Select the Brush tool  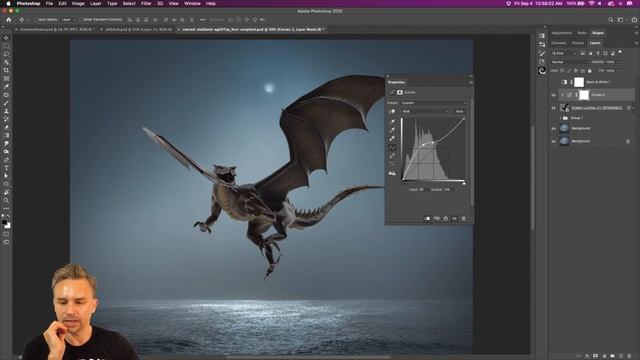click(6, 103)
